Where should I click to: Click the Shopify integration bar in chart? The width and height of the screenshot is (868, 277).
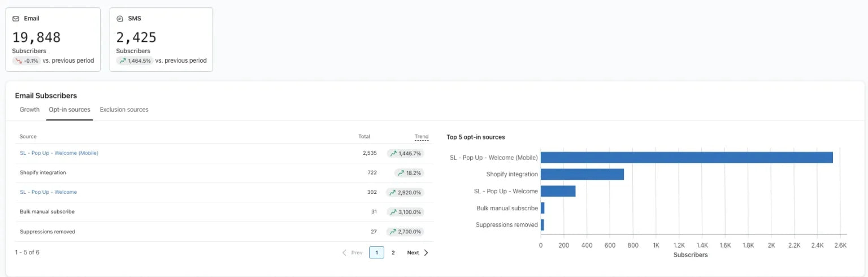click(582, 174)
